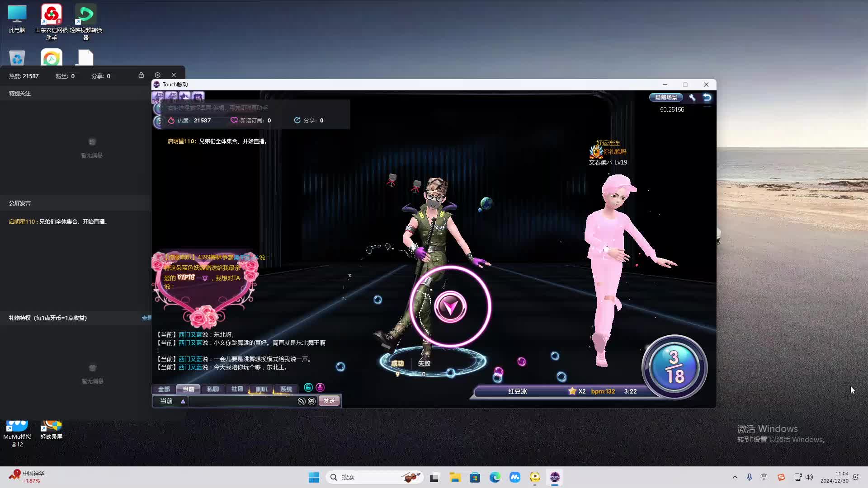Expand the system tray hidden icons chevron

click(x=735, y=477)
